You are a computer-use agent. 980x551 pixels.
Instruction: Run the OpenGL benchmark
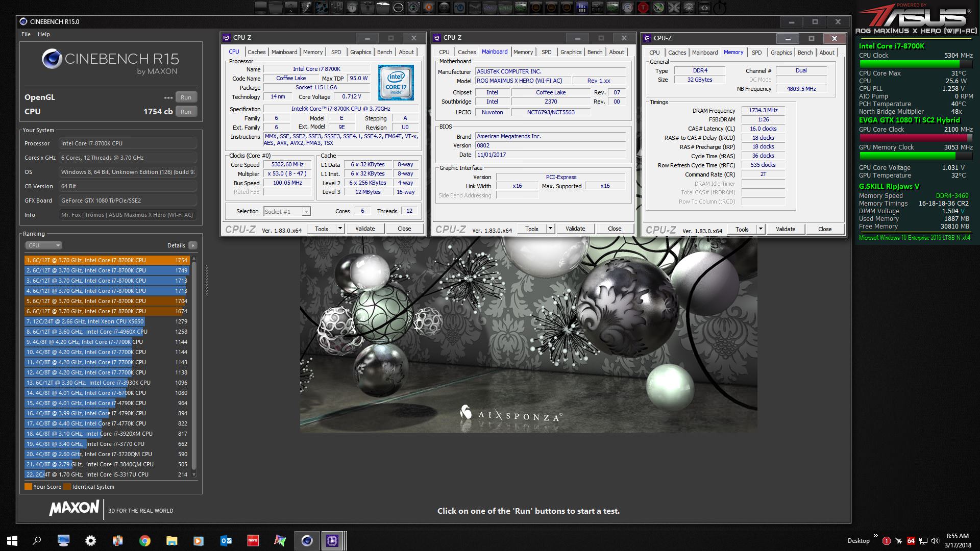coord(186,97)
